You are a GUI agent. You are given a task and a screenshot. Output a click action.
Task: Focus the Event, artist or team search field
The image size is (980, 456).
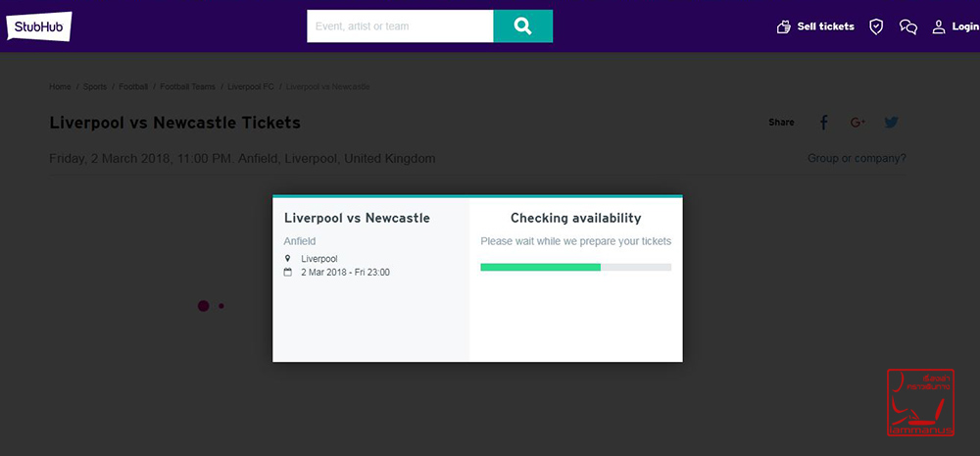(x=400, y=26)
